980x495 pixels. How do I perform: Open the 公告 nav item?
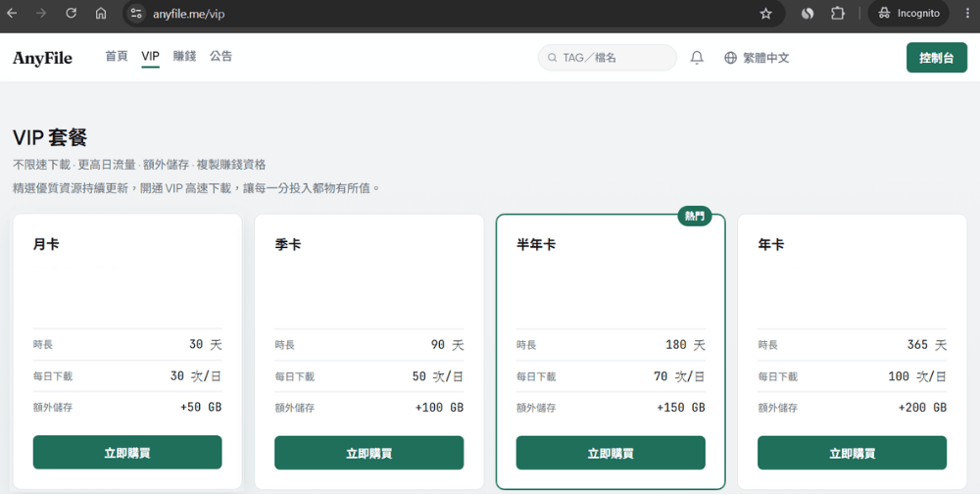220,56
